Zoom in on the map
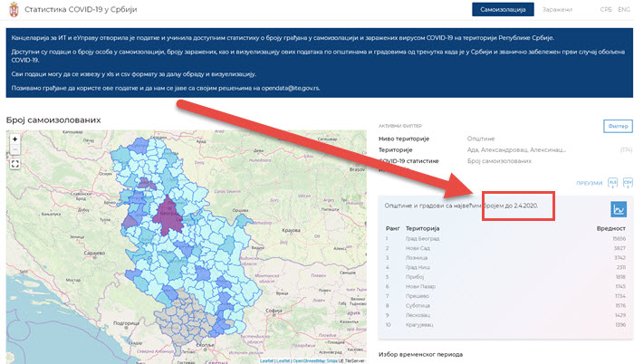This screenshot has width=634, height=364. [15, 139]
